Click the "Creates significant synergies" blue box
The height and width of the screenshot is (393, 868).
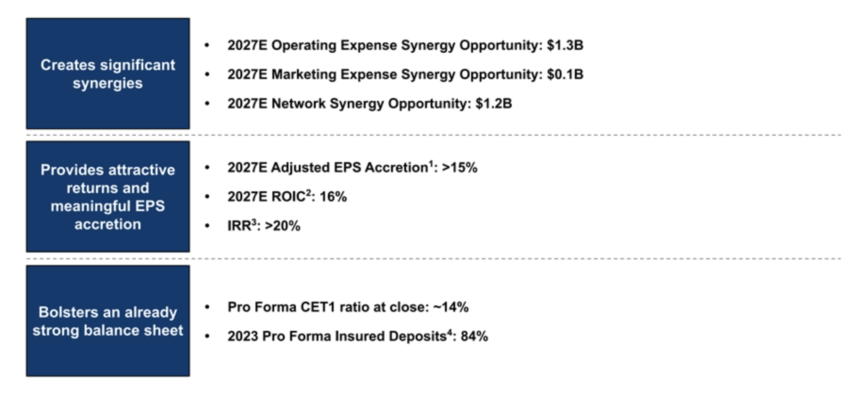point(108,74)
